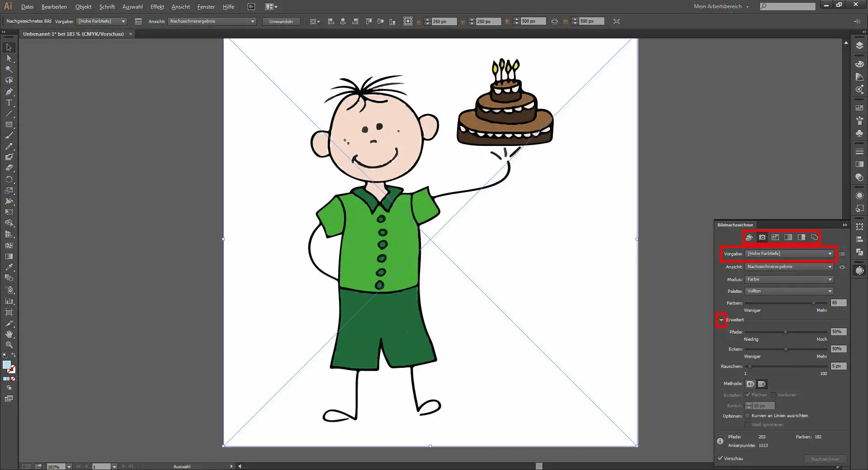
Task: Activate the Zoom magnifier tool
Action: coord(9,345)
